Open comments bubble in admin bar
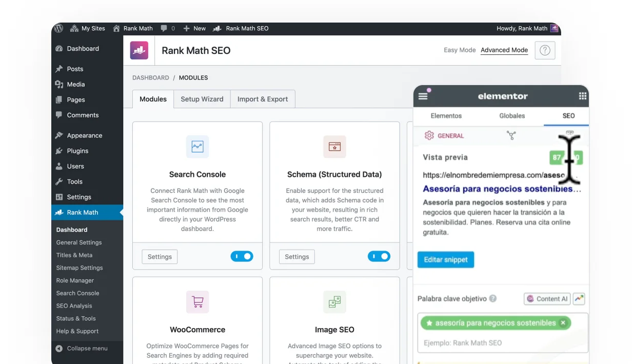The image size is (635, 364). pyautogui.click(x=168, y=28)
